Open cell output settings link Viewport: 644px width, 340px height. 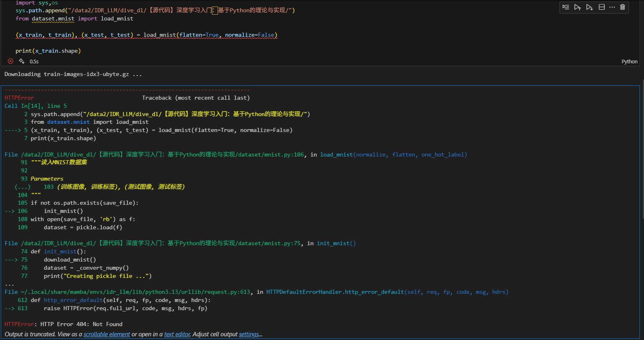[x=249, y=334]
